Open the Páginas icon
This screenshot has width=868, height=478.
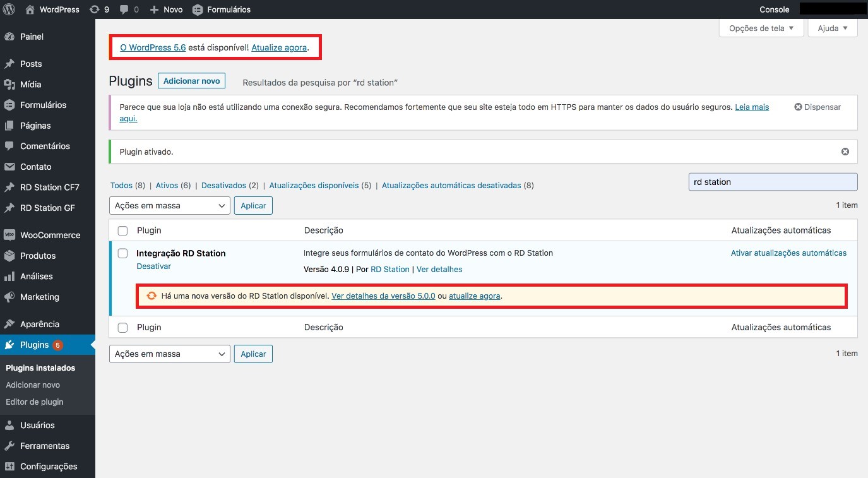coord(9,126)
